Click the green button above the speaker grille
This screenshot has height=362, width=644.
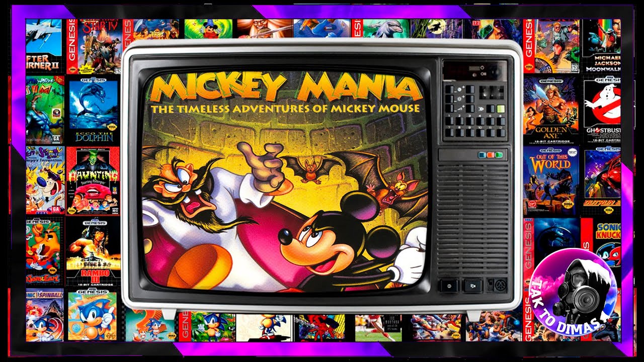click(x=499, y=155)
